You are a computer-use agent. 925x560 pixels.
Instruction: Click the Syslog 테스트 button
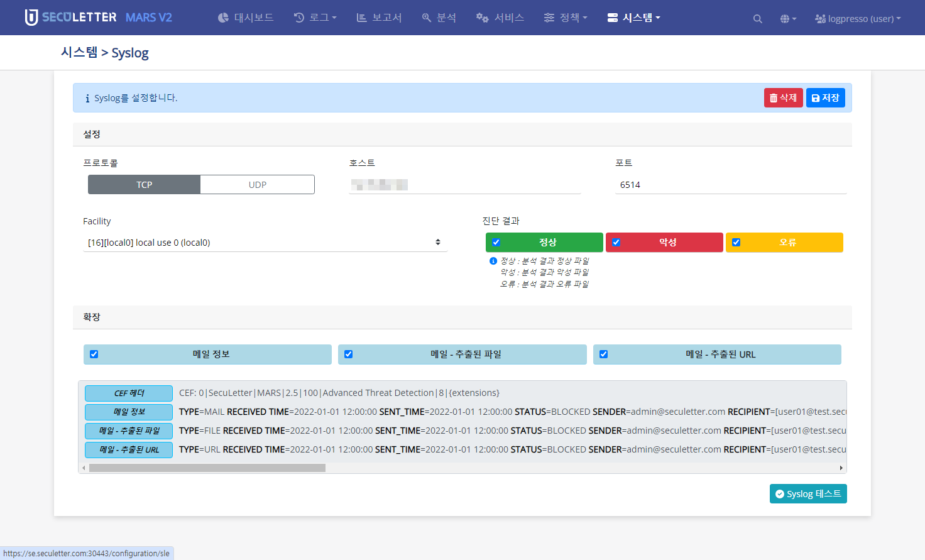point(808,494)
